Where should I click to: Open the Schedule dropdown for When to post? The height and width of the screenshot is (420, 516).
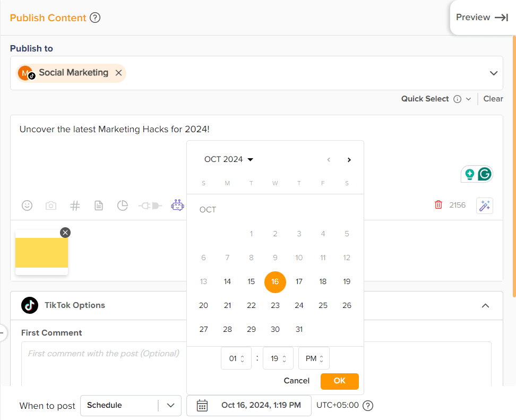(x=171, y=405)
